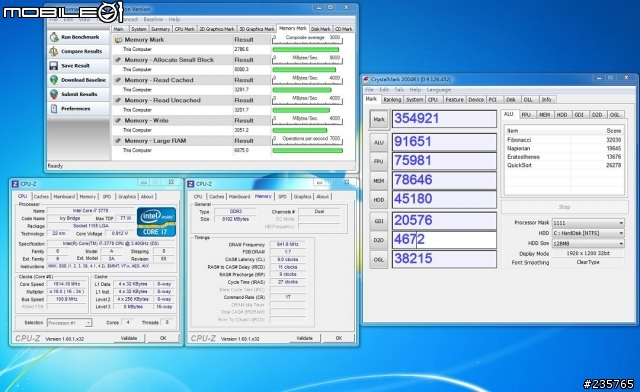Click the ALU benchmark button
The width and height of the screenshot is (640, 392).
379,143
